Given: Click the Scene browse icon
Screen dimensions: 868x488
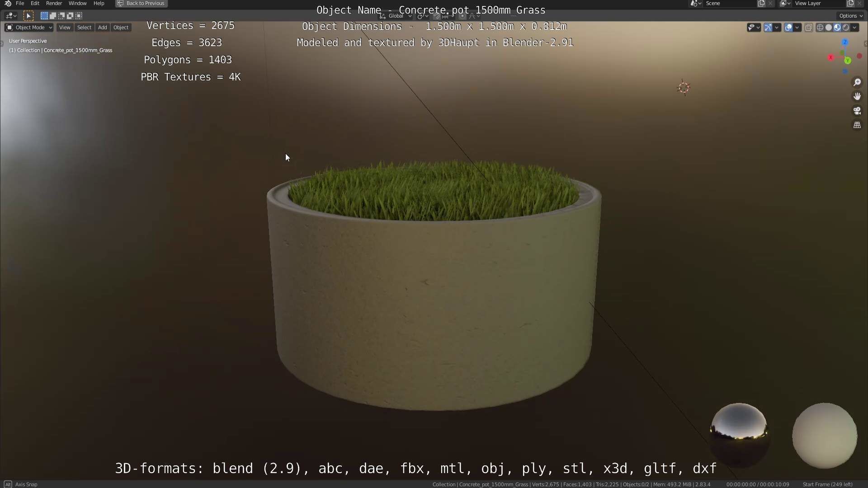Looking at the screenshot, I should click(x=696, y=3).
